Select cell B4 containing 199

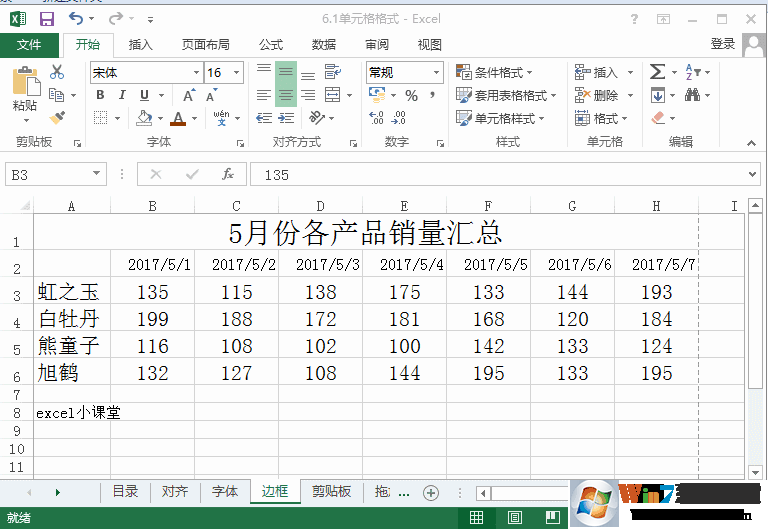pyautogui.click(x=152, y=319)
